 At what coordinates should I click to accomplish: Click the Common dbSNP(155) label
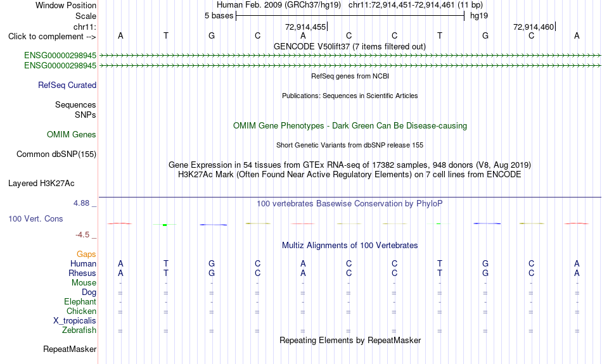tap(56, 154)
